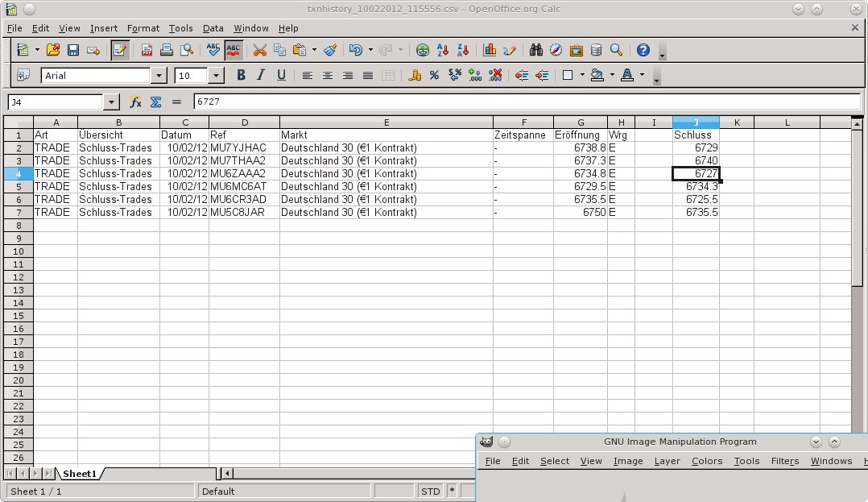Decrease cell indent
The image size is (868, 502).
[522, 76]
